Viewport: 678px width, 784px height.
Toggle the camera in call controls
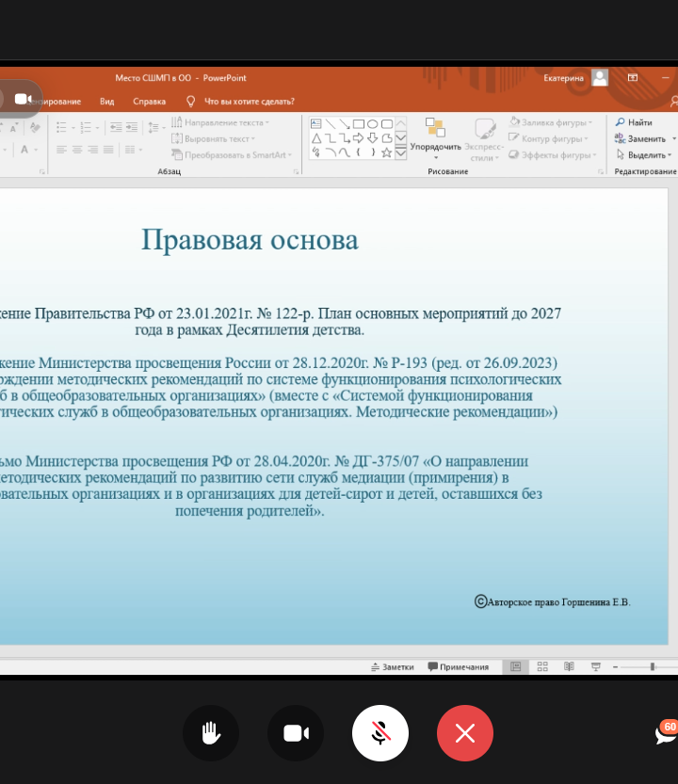click(296, 733)
